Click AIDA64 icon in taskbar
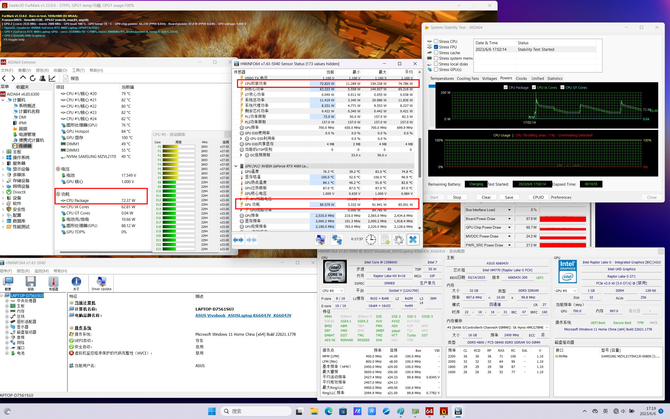The image size is (670, 419). tap(429, 411)
